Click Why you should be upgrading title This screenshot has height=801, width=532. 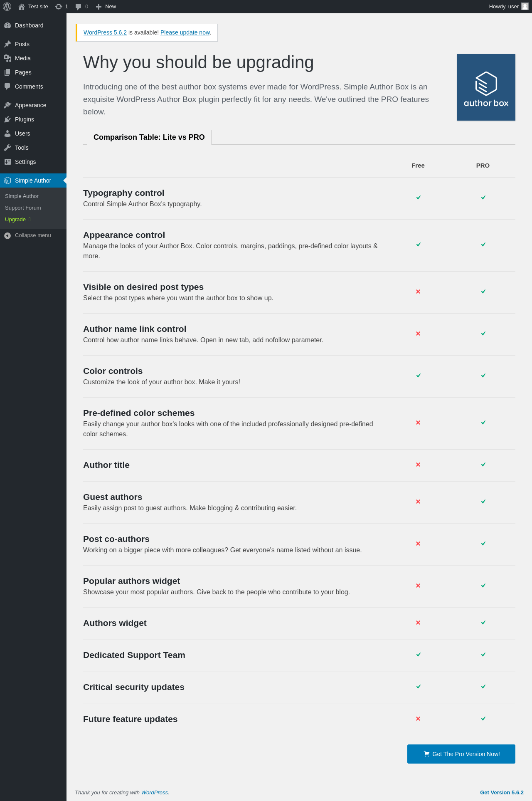pos(199,62)
